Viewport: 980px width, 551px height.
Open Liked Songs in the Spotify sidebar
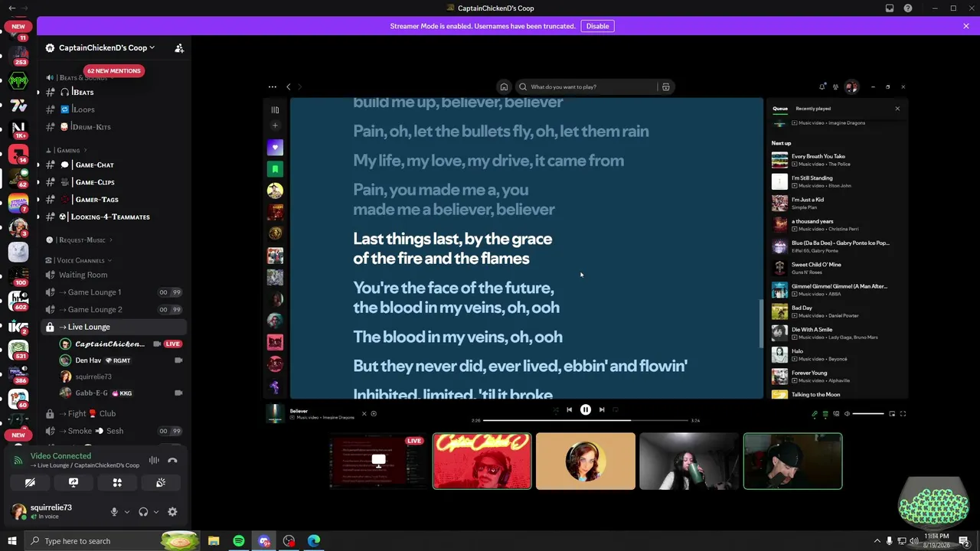point(275,147)
